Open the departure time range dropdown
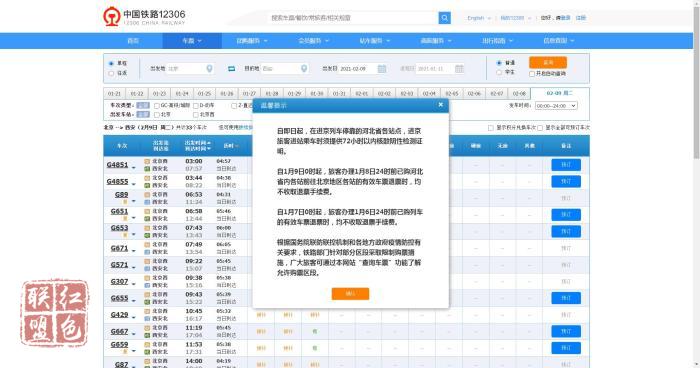 (x=556, y=106)
